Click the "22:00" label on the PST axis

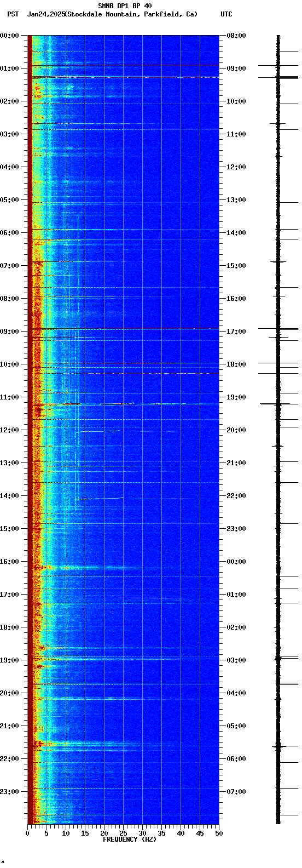9,759
